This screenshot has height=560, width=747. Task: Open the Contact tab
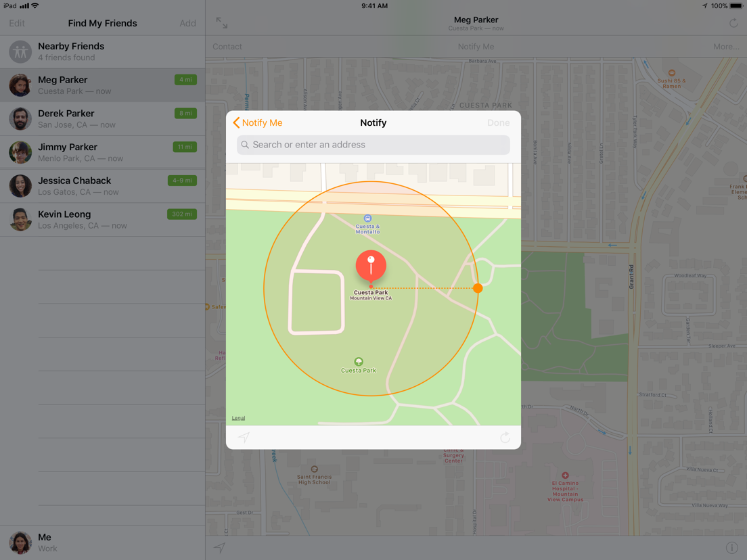227,47
